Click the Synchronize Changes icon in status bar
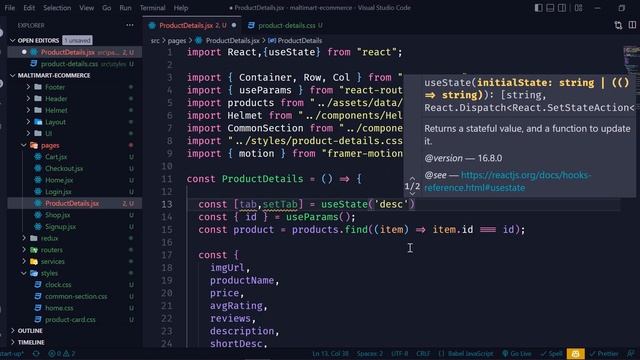 [x=36, y=354]
